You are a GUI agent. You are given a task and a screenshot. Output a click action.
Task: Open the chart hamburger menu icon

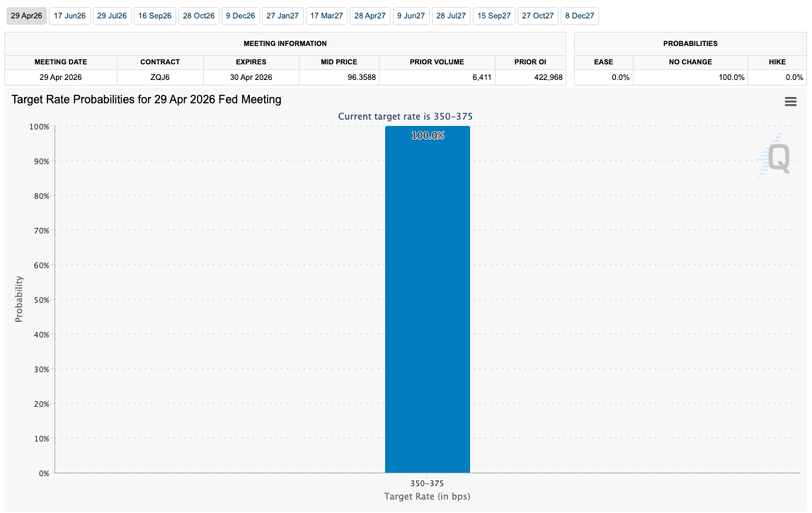point(791,102)
